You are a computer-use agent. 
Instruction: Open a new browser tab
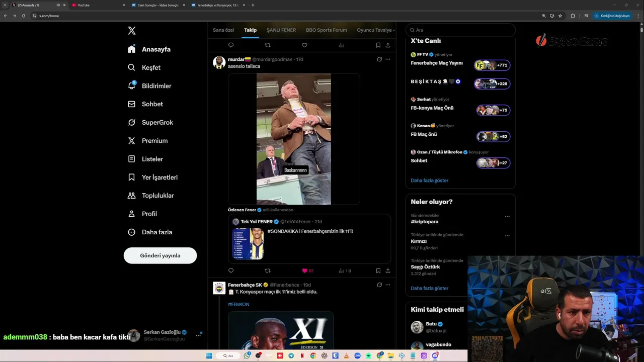pyautogui.click(x=253, y=5)
